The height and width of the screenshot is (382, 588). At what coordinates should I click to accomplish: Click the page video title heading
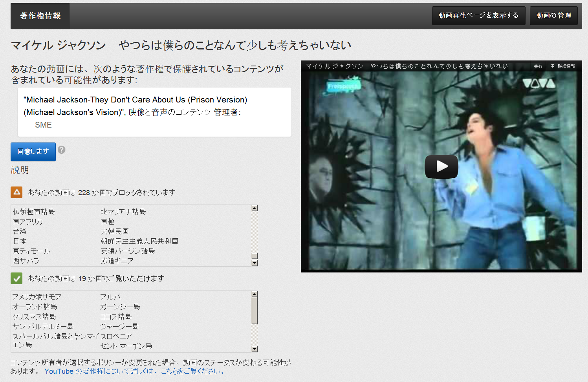point(181,46)
